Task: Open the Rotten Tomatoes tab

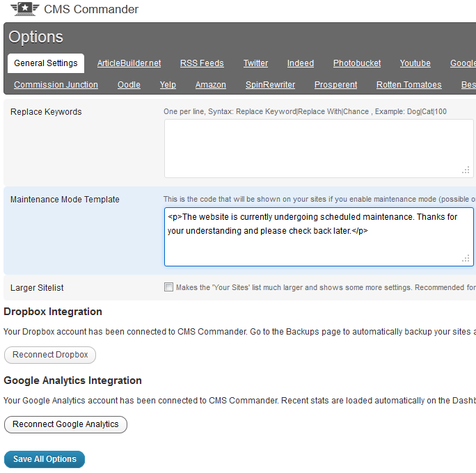Action: tap(409, 85)
